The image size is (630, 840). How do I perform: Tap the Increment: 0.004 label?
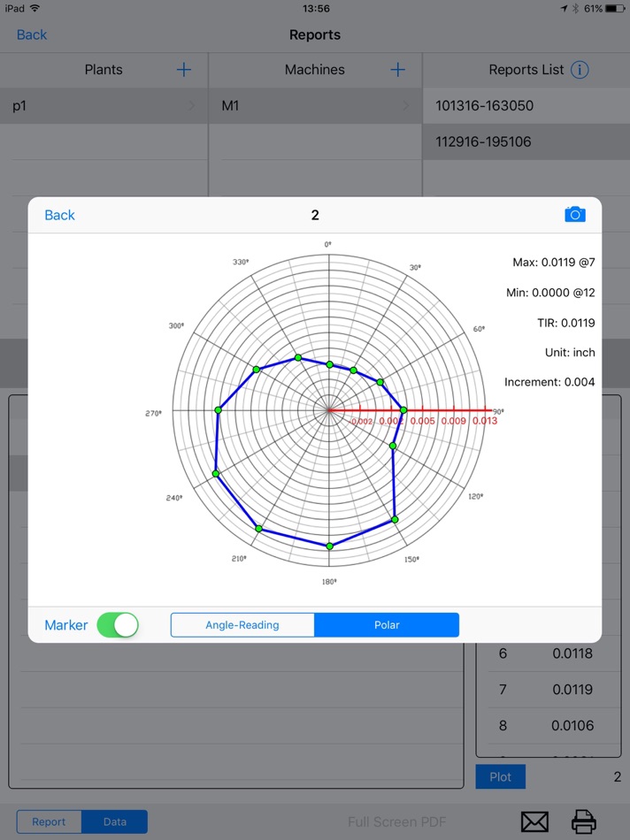coord(549,382)
